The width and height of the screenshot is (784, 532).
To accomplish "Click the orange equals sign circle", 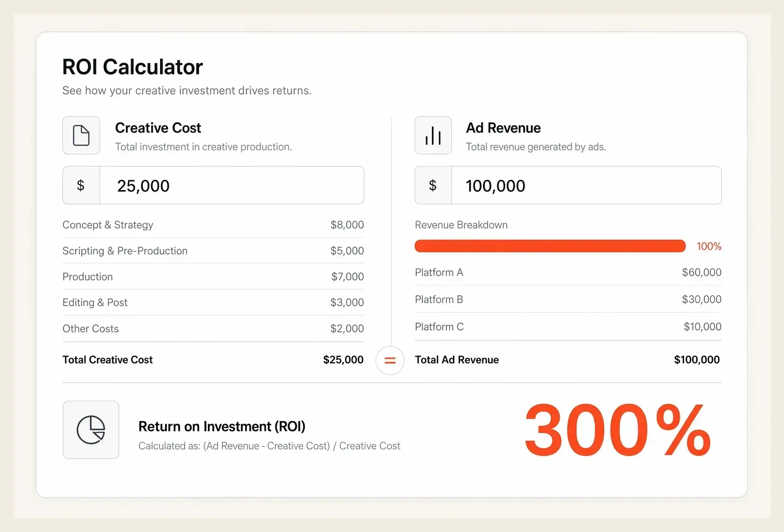I will 390,361.
